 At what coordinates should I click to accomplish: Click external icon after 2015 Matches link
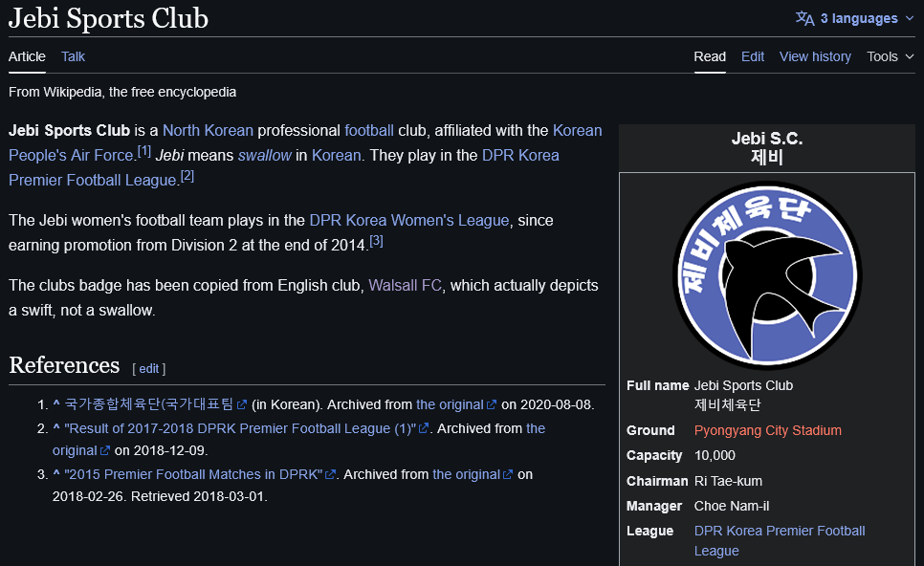point(331,474)
